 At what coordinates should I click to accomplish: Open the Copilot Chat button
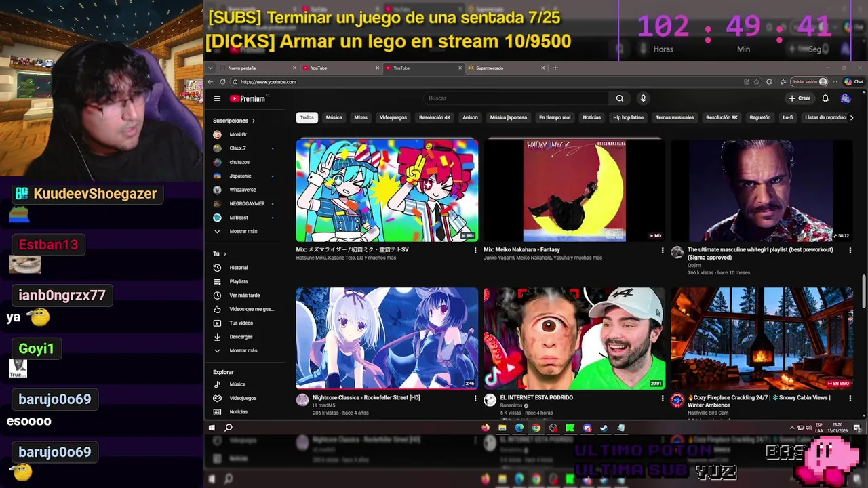coord(854,82)
